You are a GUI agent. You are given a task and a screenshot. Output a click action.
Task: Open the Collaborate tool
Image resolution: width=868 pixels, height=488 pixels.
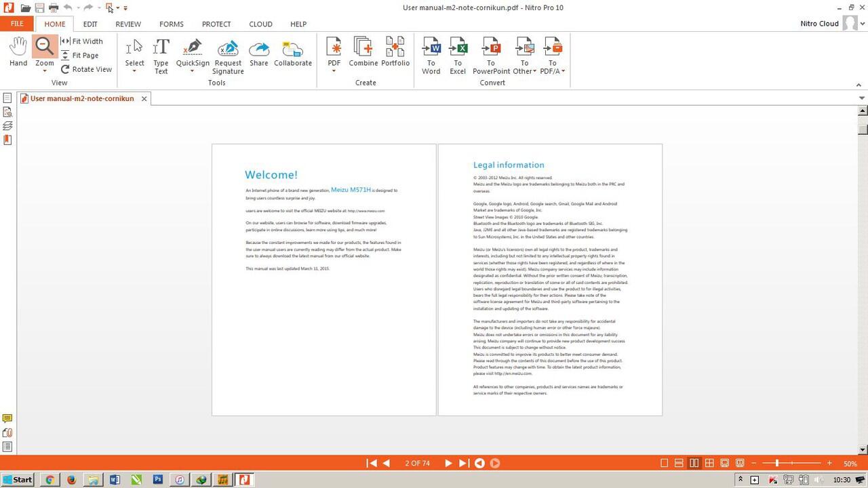coord(293,52)
